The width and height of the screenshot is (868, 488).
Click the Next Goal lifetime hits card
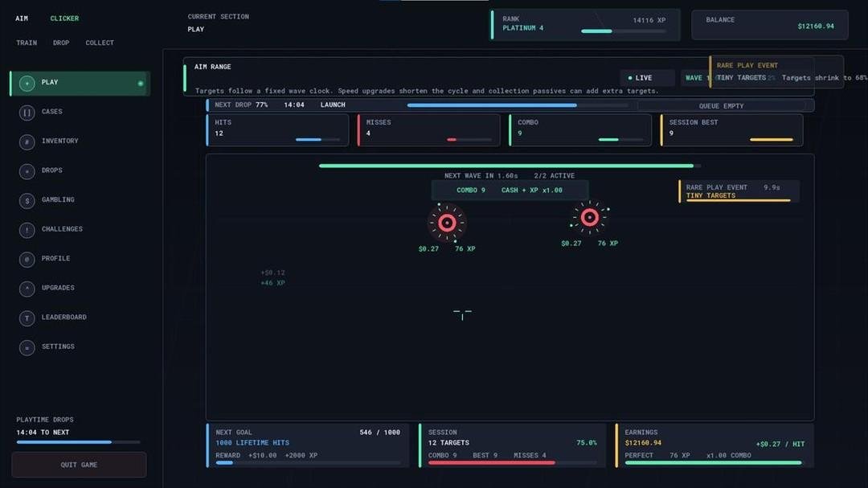(x=308, y=445)
